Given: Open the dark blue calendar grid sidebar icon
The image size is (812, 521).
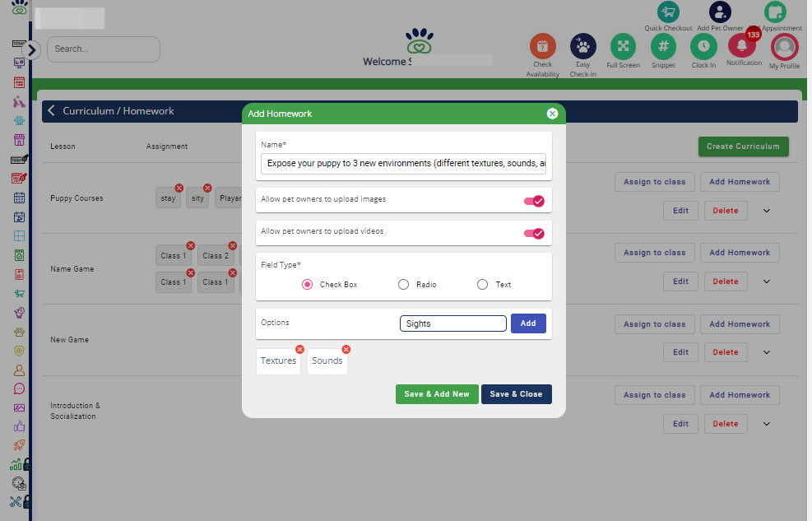Looking at the screenshot, I should click(x=19, y=198).
